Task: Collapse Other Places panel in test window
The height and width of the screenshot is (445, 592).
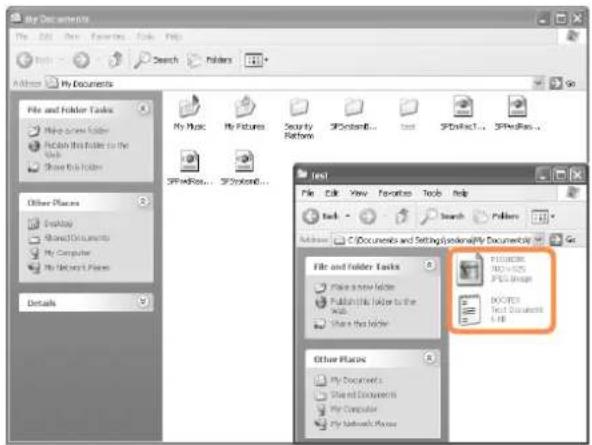Action: [429, 357]
